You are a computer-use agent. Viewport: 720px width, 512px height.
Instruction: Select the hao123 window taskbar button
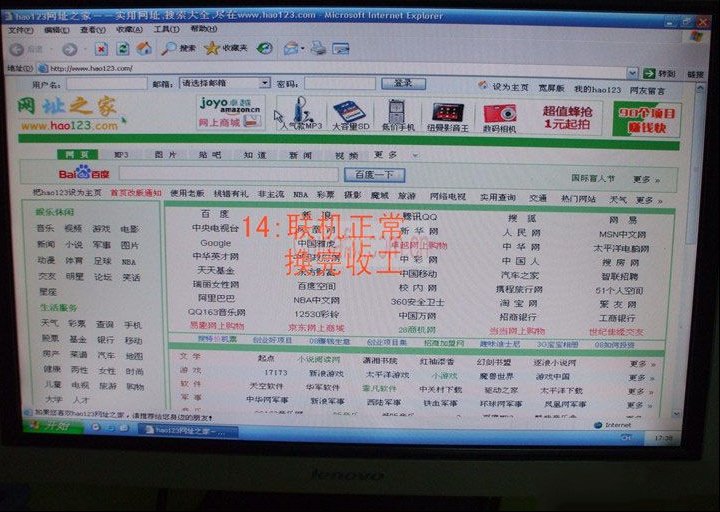click(187, 430)
